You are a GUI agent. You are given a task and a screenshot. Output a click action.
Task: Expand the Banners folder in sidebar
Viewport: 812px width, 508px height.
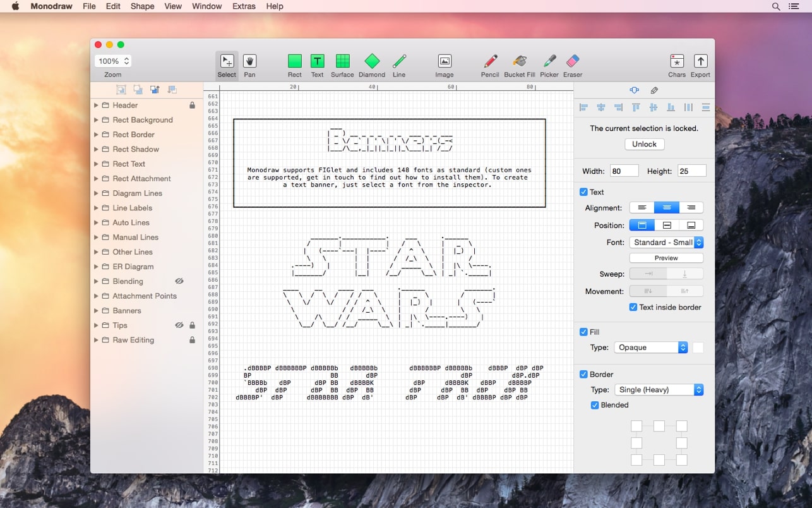tap(96, 310)
